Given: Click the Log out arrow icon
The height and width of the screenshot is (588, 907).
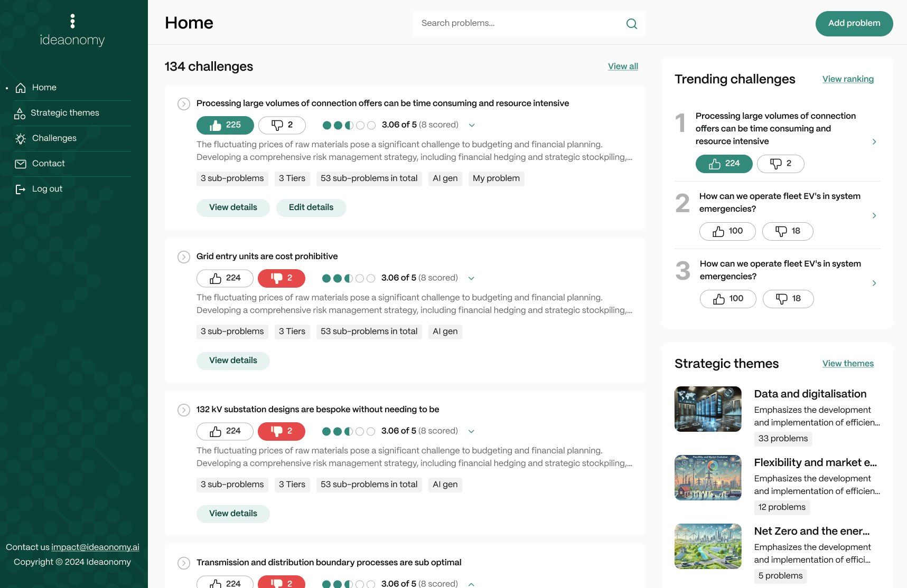Looking at the screenshot, I should click(21, 189).
